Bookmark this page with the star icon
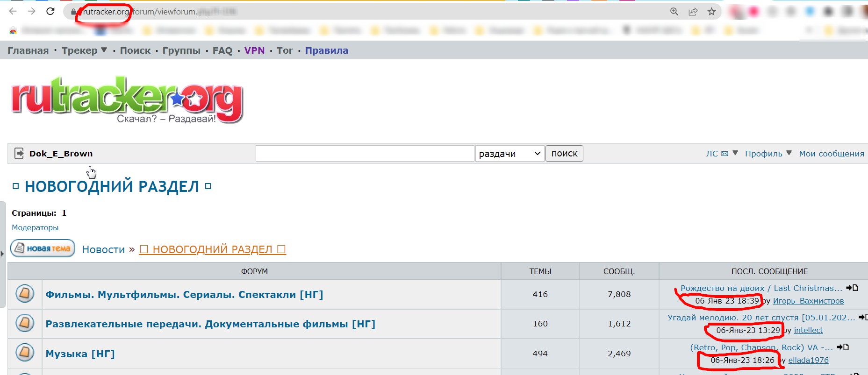Screen dimensions: 868x375 tap(711, 12)
